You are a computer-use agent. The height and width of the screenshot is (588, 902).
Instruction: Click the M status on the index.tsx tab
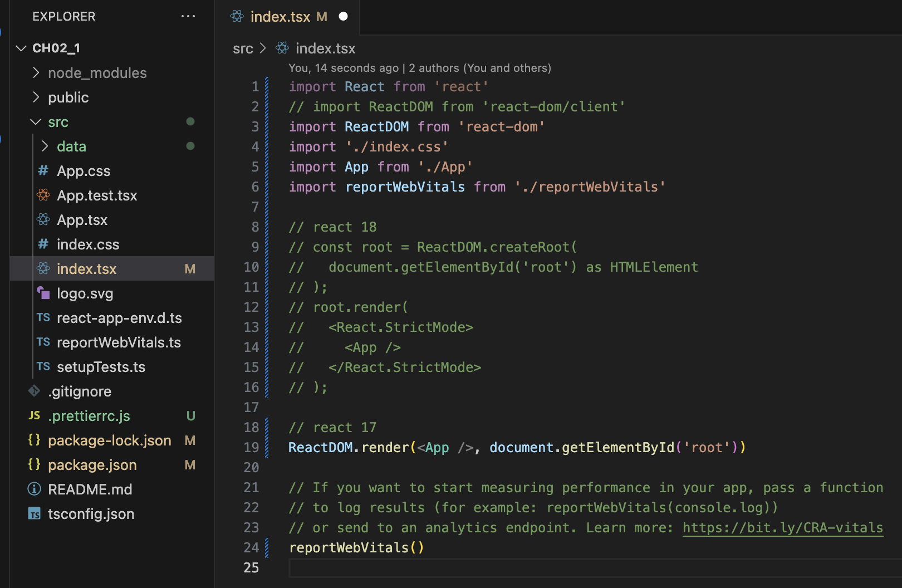pos(322,17)
